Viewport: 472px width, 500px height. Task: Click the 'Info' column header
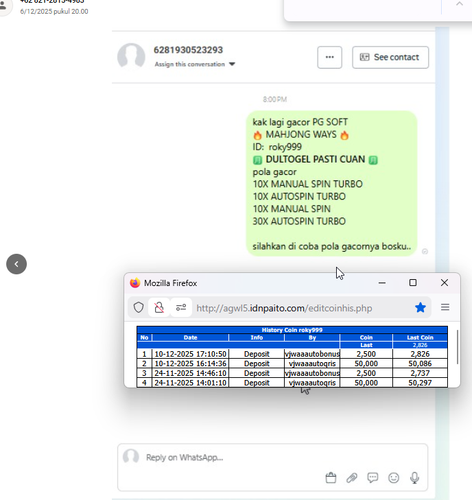click(x=257, y=338)
